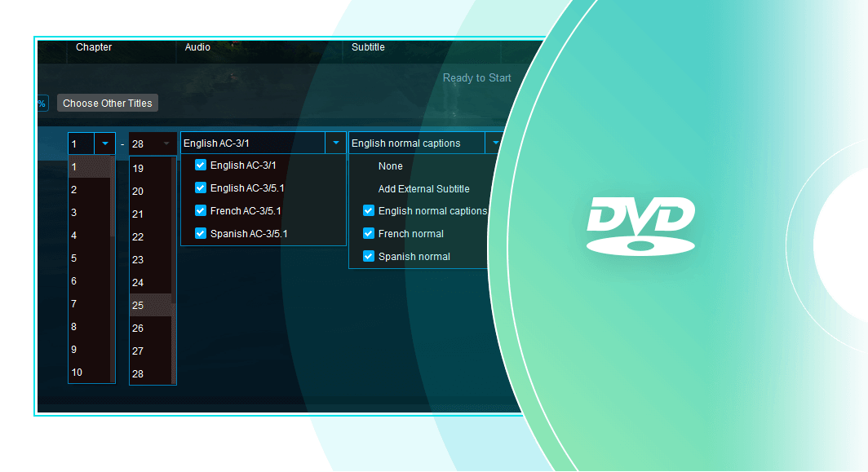Toggle the English normal captions checkbox
Image resolution: width=868 pixels, height=472 pixels.
(368, 210)
